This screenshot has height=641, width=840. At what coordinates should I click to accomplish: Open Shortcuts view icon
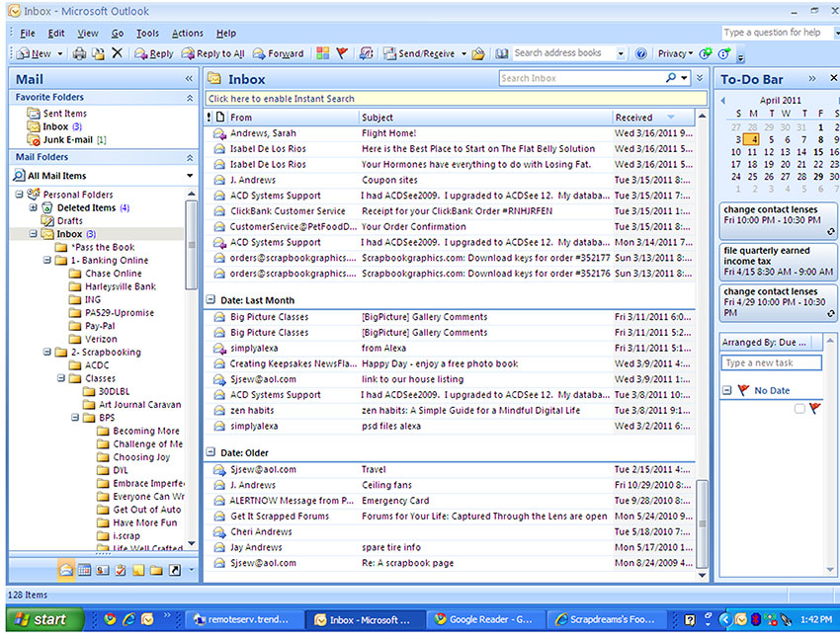pos(175,570)
